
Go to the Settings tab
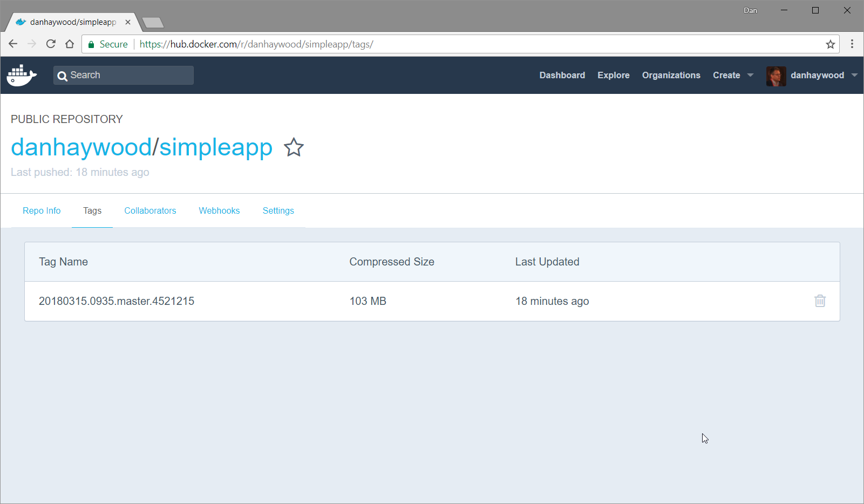pyautogui.click(x=278, y=211)
